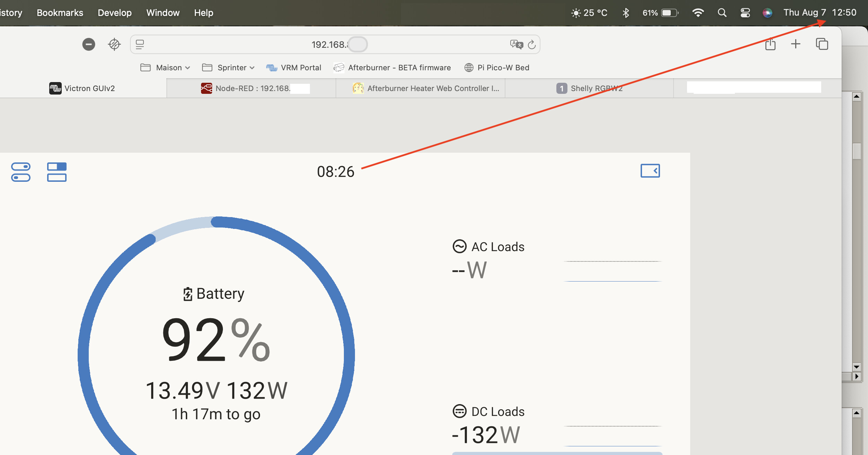Click the Bluetooth menu bar icon
This screenshot has height=455, width=868.
[626, 13]
